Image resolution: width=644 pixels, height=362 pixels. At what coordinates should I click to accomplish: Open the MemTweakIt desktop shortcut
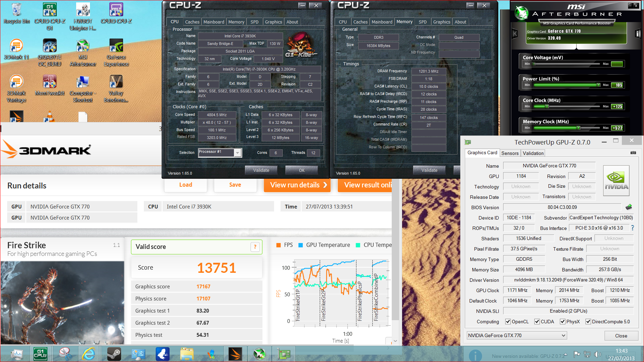(49, 85)
